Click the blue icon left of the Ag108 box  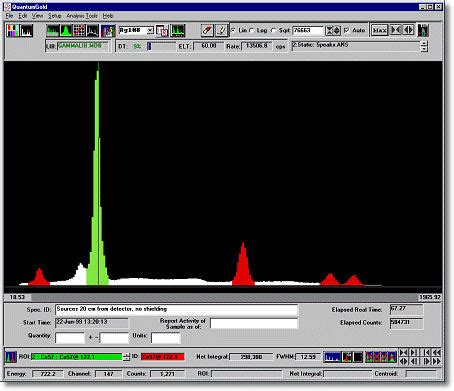coord(108,31)
